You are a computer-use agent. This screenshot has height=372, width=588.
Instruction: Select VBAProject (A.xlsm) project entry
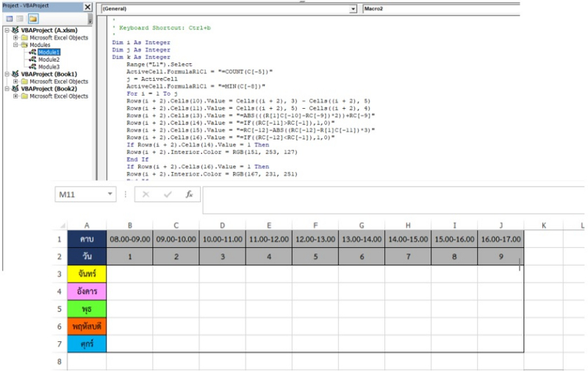tap(49, 30)
